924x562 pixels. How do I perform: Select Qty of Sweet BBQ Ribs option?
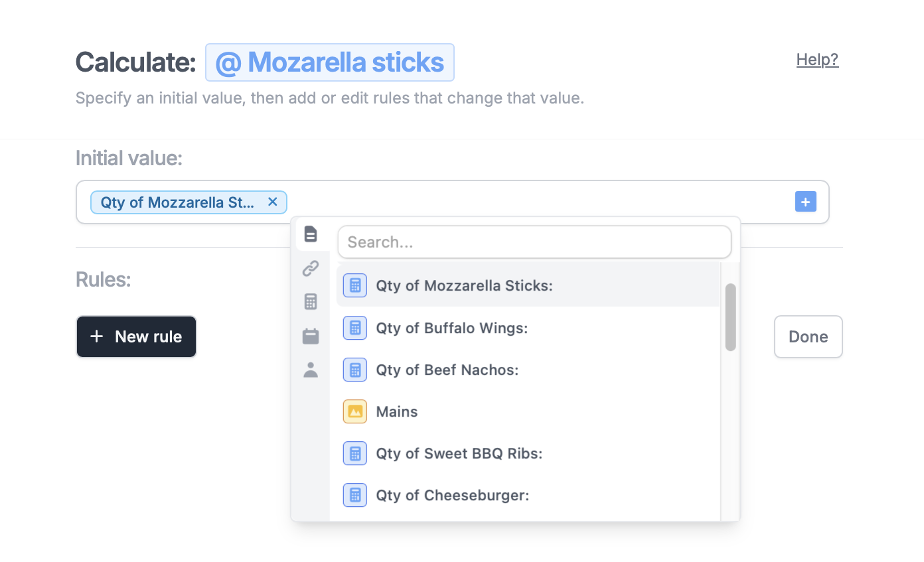click(459, 453)
